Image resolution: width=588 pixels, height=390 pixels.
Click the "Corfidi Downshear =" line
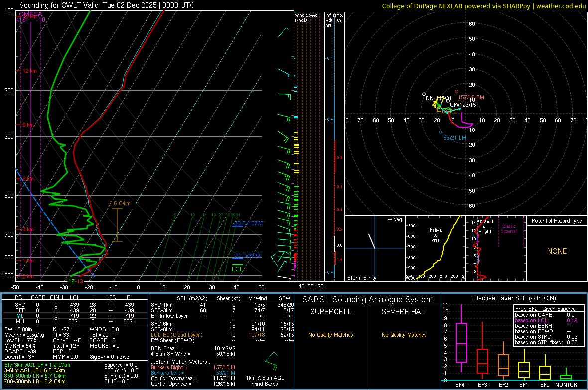193,378
